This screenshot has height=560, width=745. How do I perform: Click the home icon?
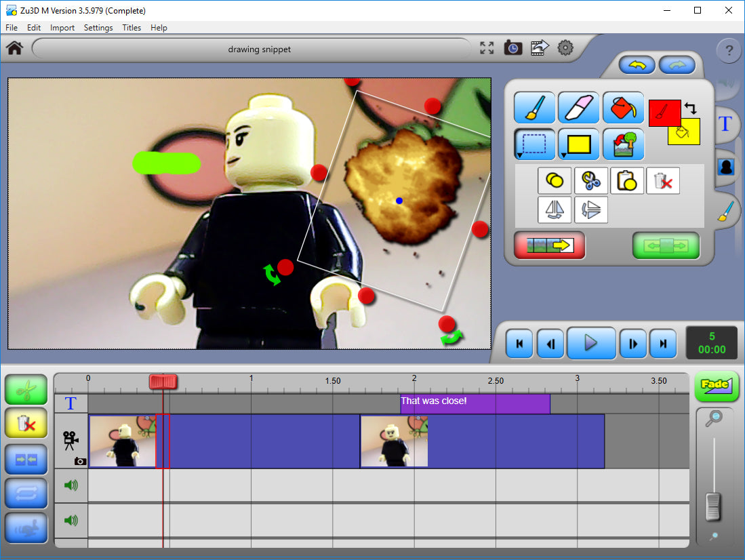15,49
